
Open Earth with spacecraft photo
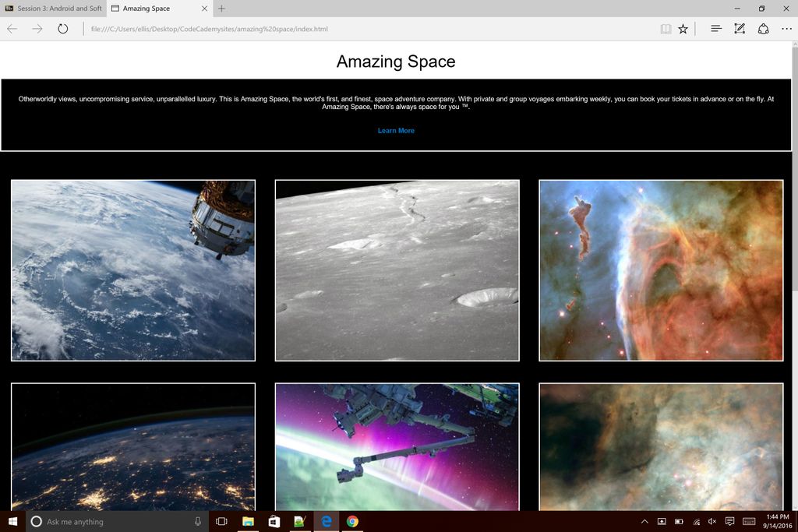click(x=132, y=270)
